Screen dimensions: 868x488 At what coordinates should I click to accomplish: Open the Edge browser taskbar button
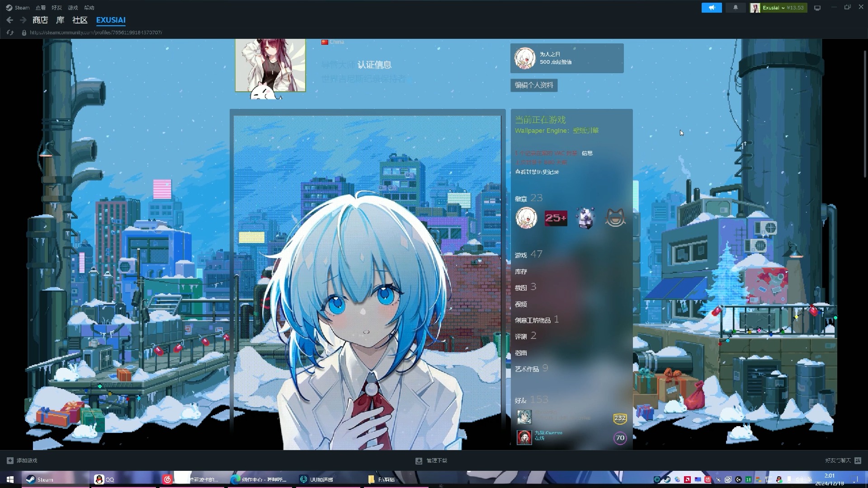click(260, 479)
